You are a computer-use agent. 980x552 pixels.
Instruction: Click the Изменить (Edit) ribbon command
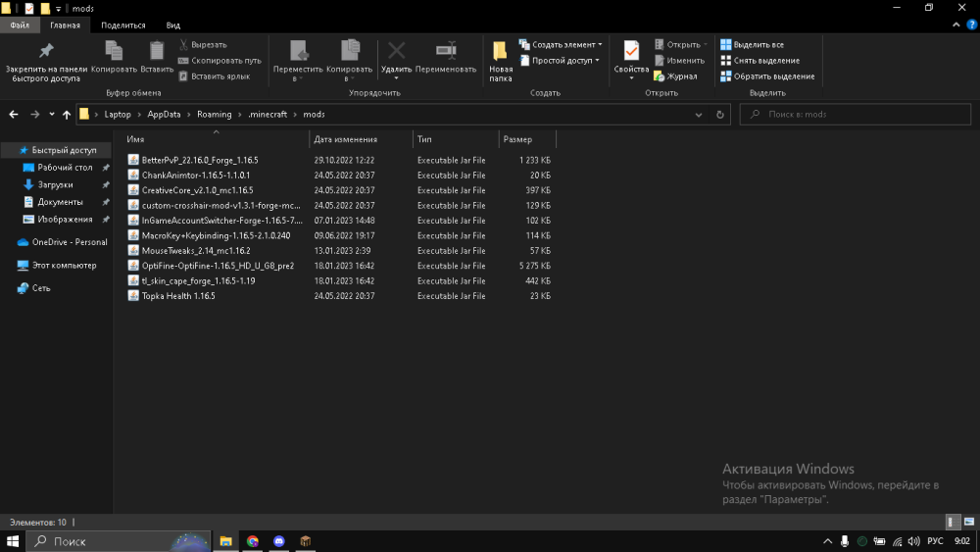pos(679,61)
